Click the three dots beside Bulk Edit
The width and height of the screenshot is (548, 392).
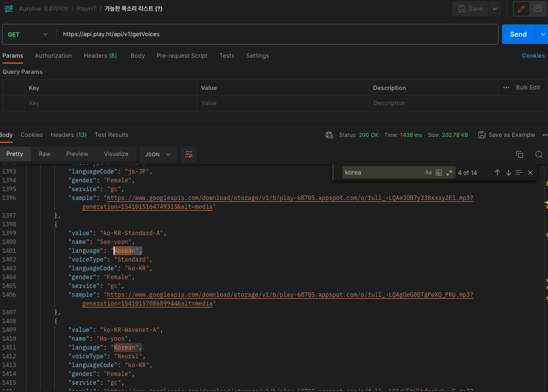click(x=506, y=87)
